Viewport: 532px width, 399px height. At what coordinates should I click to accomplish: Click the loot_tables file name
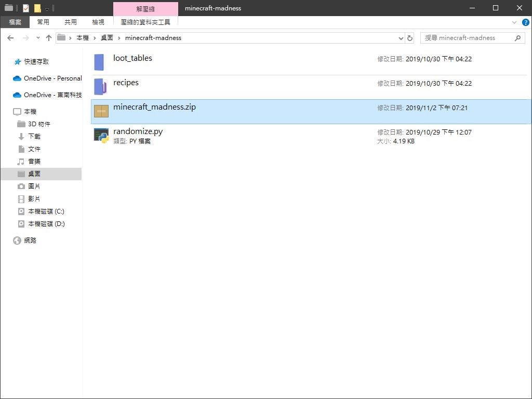pyautogui.click(x=132, y=58)
